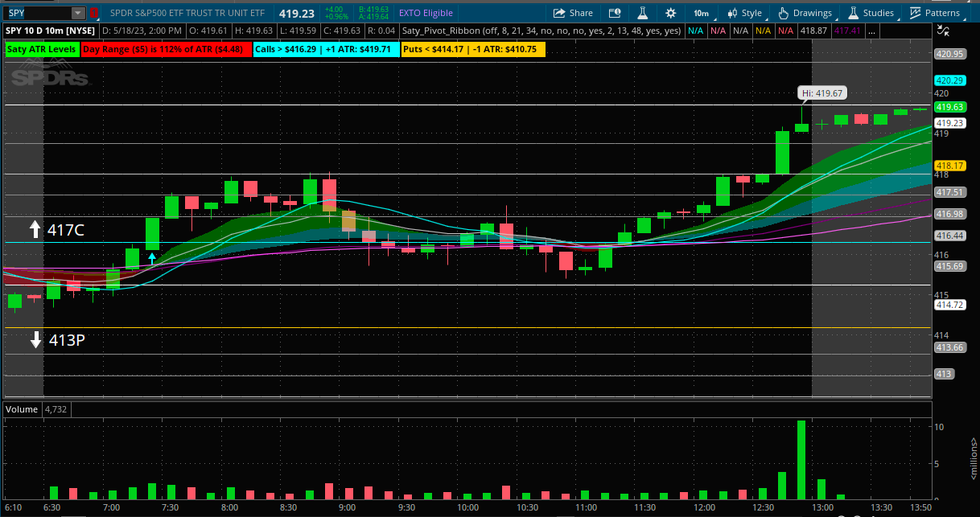Screen dimensions: 980x517
Task: Expand the '...' study values overflow
Action: (872, 31)
